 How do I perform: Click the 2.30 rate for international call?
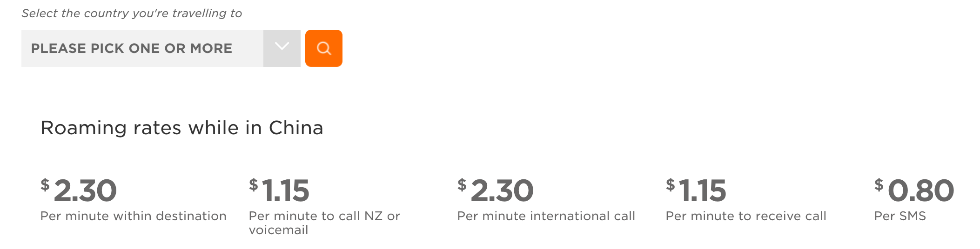(x=502, y=190)
